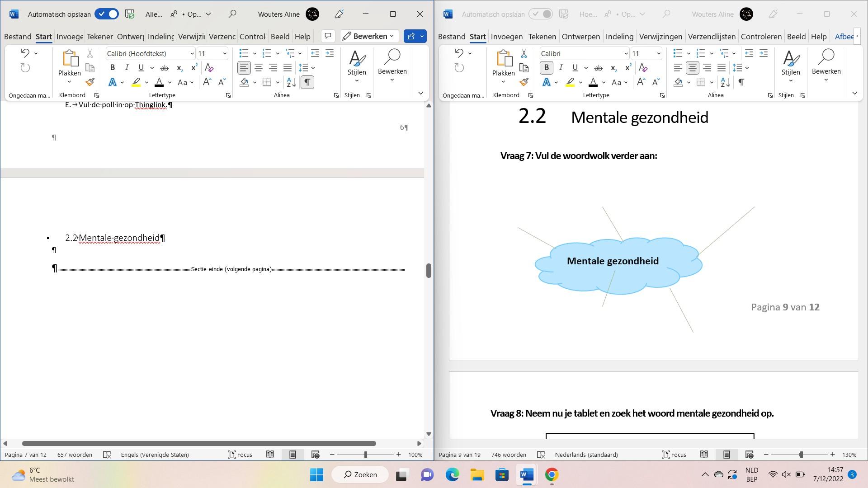The image size is (868, 488).
Task: Increase indent in right Word window
Action: pos(764,53)
